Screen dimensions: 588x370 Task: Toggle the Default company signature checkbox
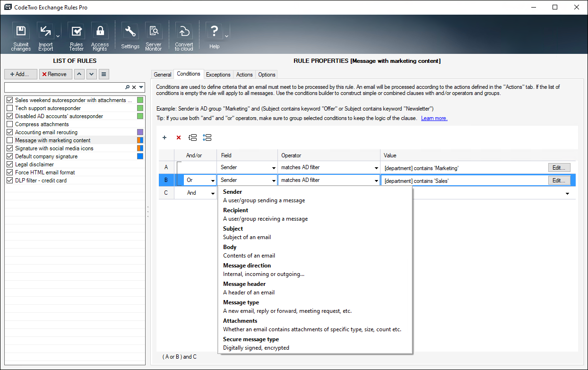click(9, 156)
